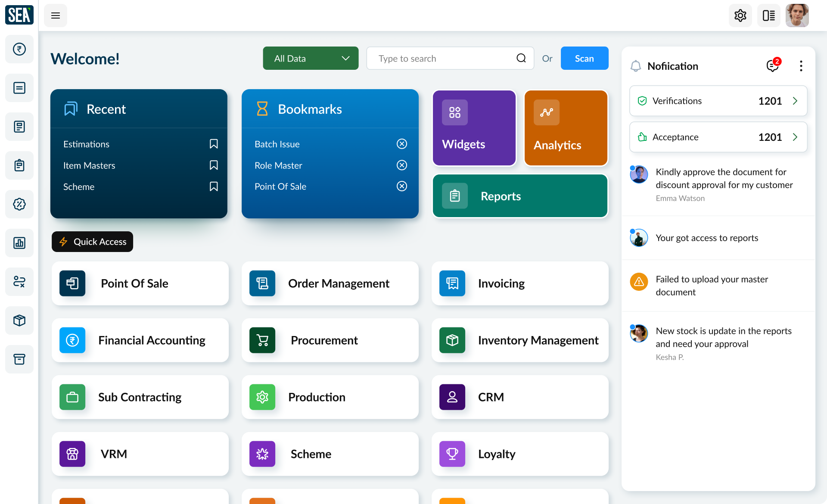Open the CRM module card
This screenshot has width=827, height=504.
(x=520, y=397)
